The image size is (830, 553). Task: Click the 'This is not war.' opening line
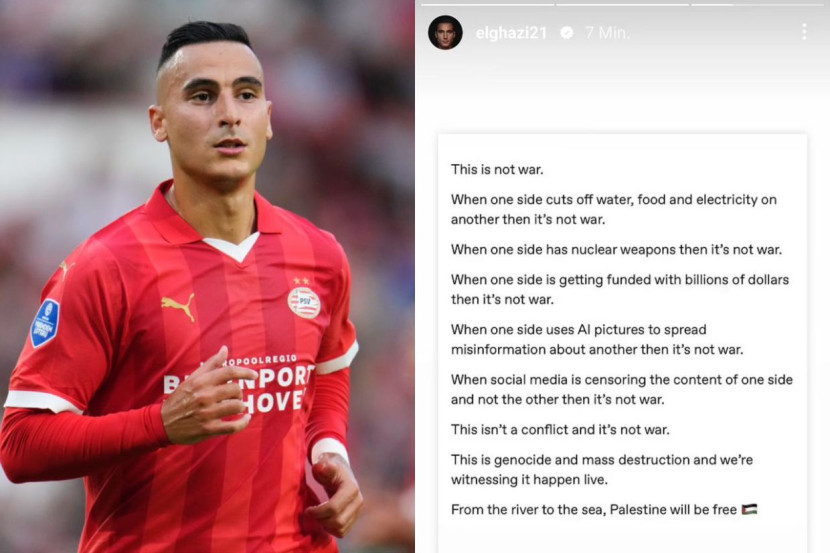(497, 169)
